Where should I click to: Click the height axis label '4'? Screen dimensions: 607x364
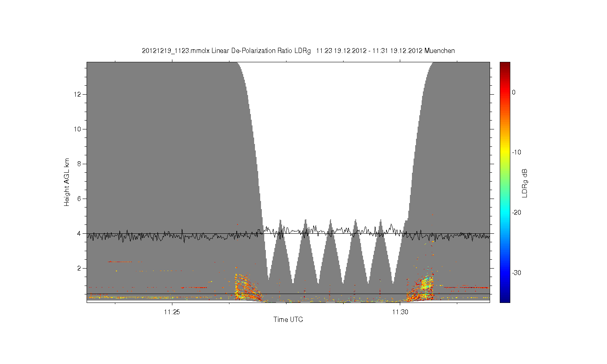(79, 233)
